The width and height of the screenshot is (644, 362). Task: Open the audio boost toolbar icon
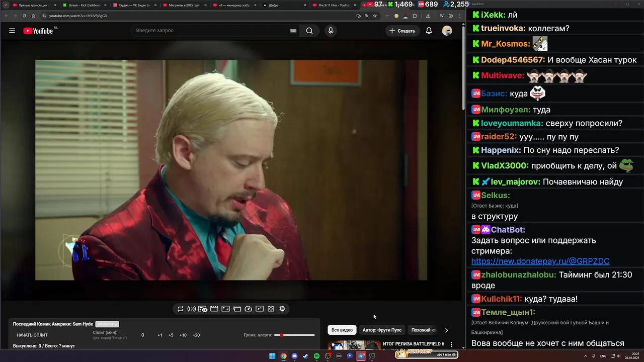pos(191,309)
